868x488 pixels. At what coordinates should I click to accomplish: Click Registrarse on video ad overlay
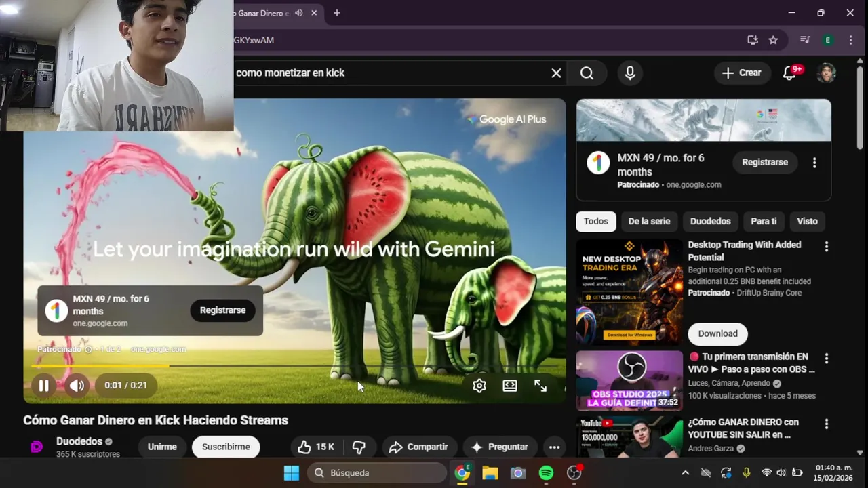coord(222,310)
